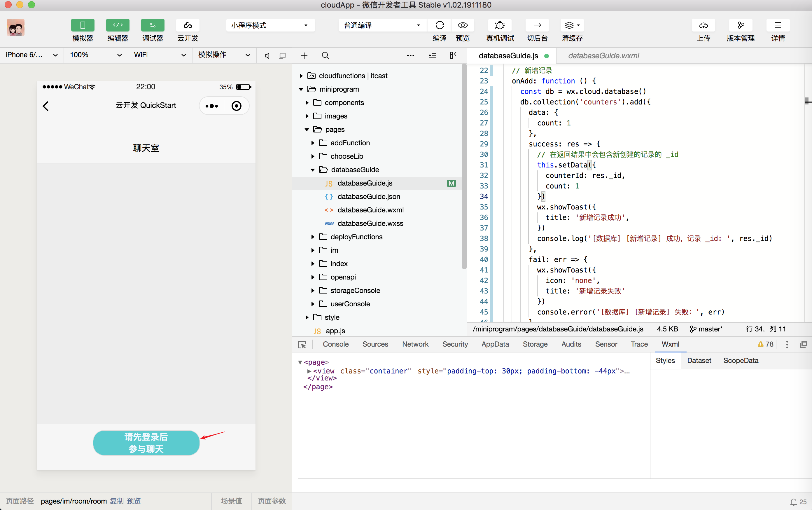The width and height of the screenshot is (812, 510).
Task: Open the simulated operations dropdown
Action: click(224, 55)
